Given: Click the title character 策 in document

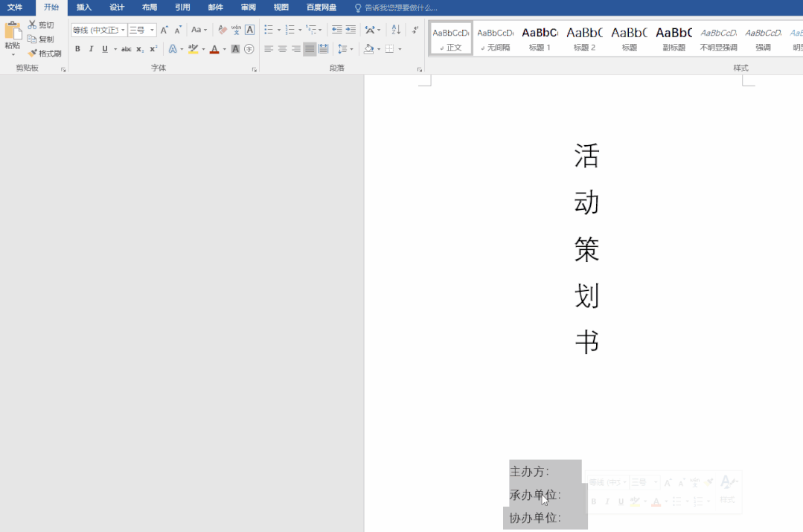Looking at the screenshot, I should click(587, 249).
